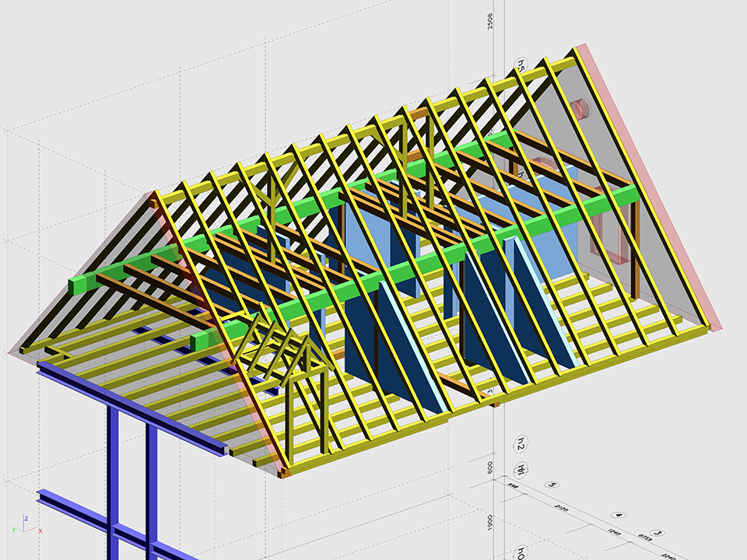Viewport: 747px width, 560px height.
Task: Click the green Y axis label
Action: click(x=13, y=529)
